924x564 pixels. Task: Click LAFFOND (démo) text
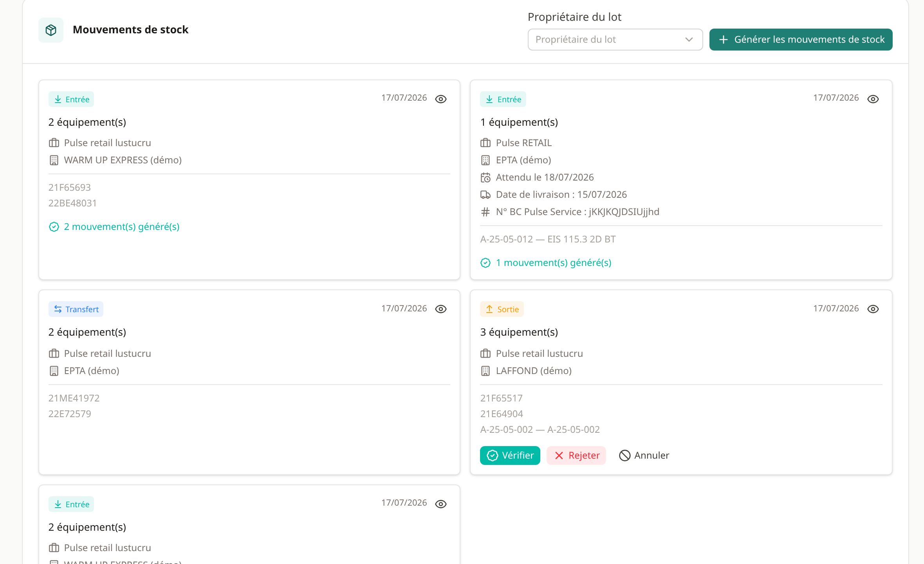tap(534, 371)
